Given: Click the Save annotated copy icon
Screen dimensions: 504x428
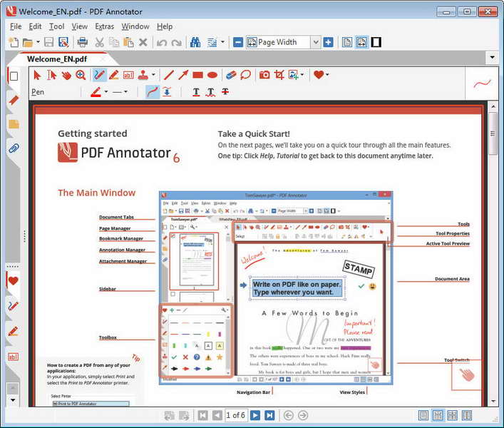Looking at the screenshot, I should (x=63, y=42).
